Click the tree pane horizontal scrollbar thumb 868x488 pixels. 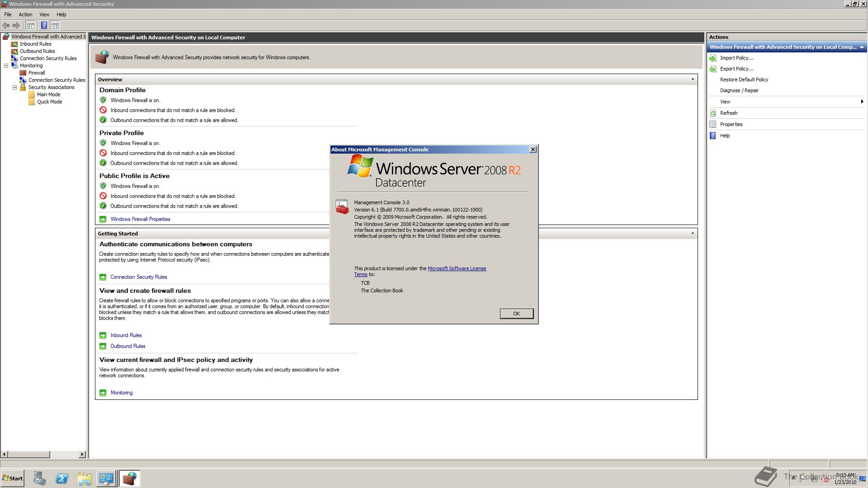click(x=29, y=454)
